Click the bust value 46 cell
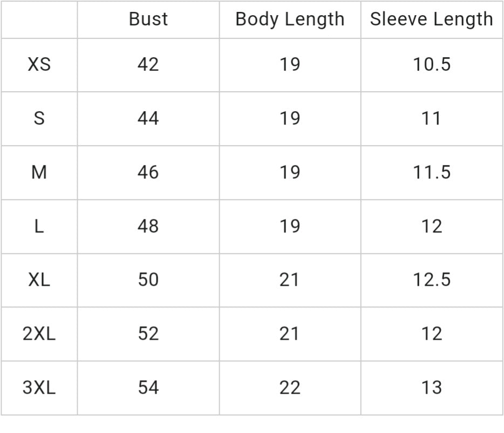 [148, 173]
